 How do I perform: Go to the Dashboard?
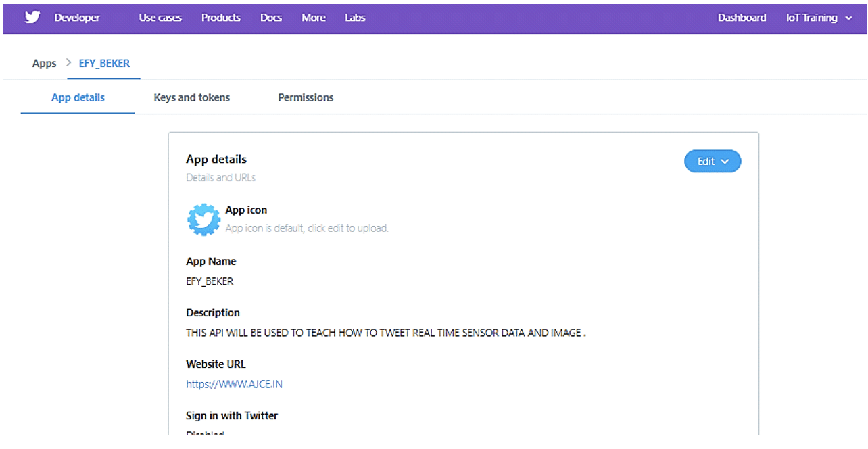point(742,18)
